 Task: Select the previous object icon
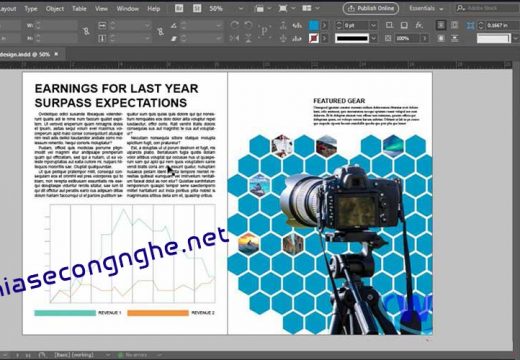[x=297, y=25]
